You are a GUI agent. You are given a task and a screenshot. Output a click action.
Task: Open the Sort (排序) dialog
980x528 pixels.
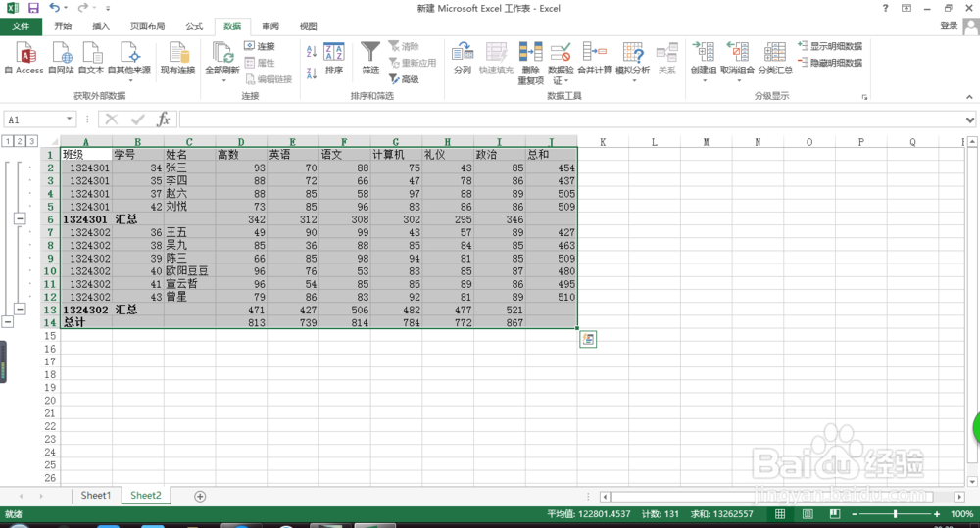tap(334, 58)
